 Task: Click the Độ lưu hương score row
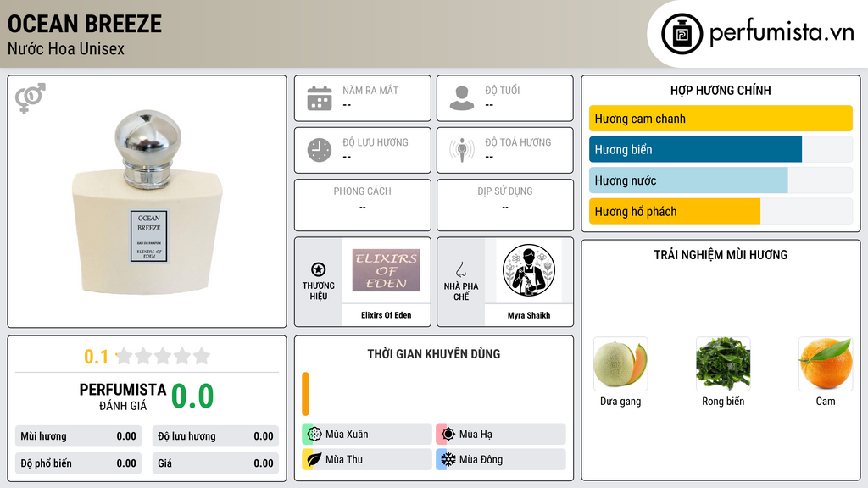(215, 436)
